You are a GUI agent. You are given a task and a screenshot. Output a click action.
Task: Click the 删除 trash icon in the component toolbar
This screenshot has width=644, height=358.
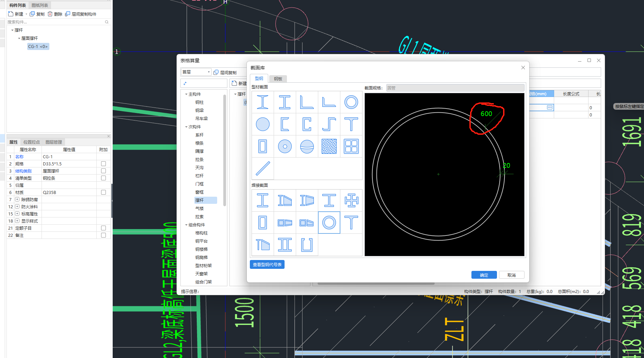50,14
